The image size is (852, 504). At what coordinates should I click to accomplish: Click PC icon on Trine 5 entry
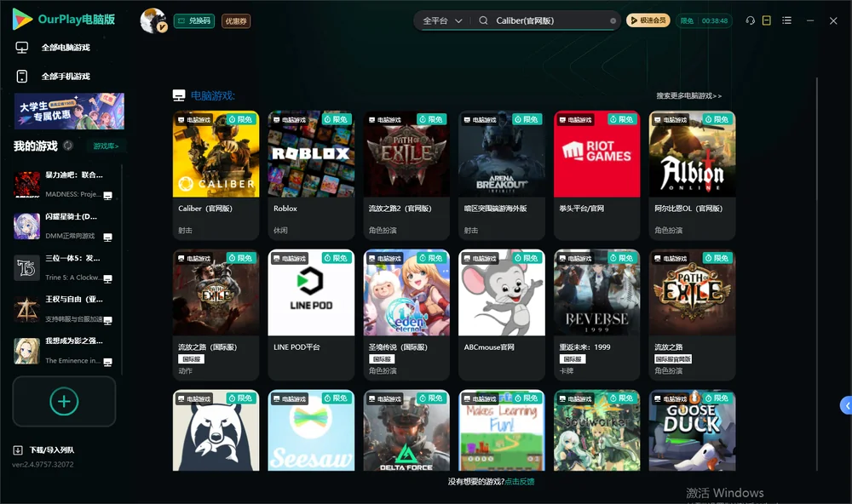[107, 279]
